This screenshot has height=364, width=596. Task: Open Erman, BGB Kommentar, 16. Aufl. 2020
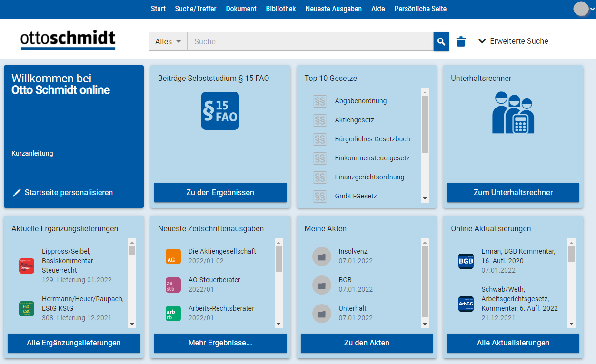(x=518, y=261)
